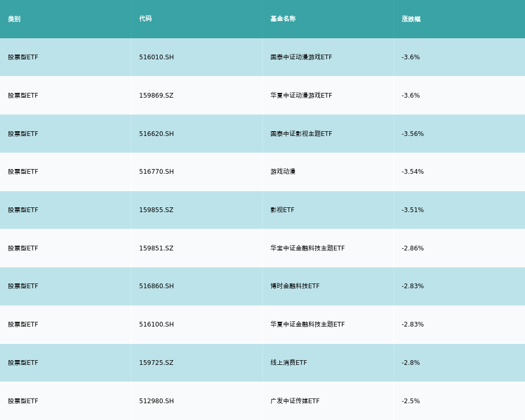Select code 159725.SZ
Screen dimensions: 525x420
(x=156, y=363)
